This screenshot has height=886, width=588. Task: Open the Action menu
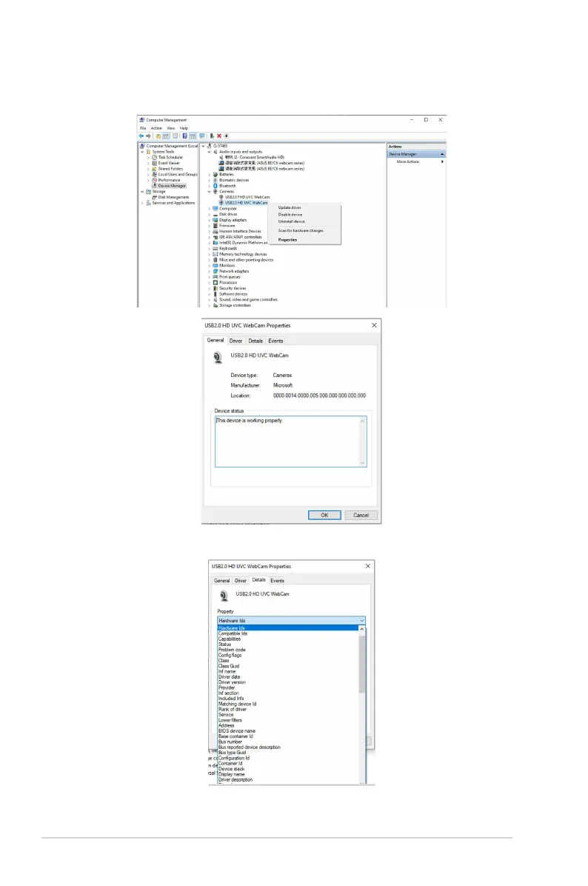pyautogui.click(x=156, y=128)
